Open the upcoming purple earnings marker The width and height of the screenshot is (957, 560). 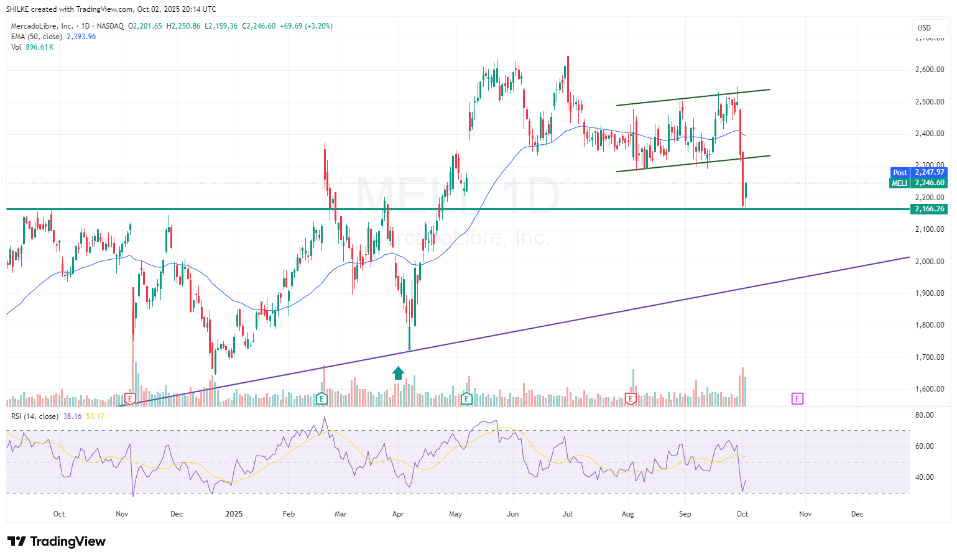tap(797, 398)
